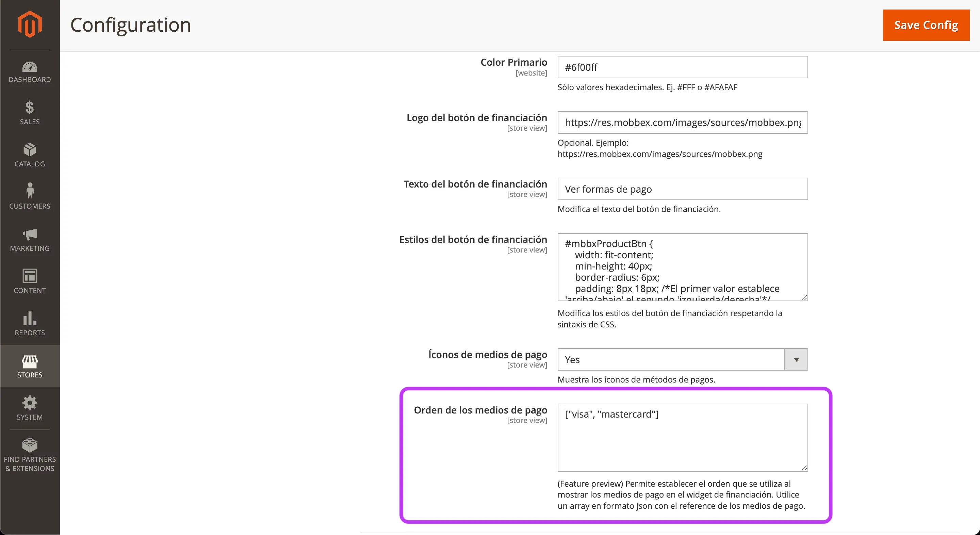
Task: Click the 'Opcional. Ejemplo:' hint text
Action: tap(660, 148)
